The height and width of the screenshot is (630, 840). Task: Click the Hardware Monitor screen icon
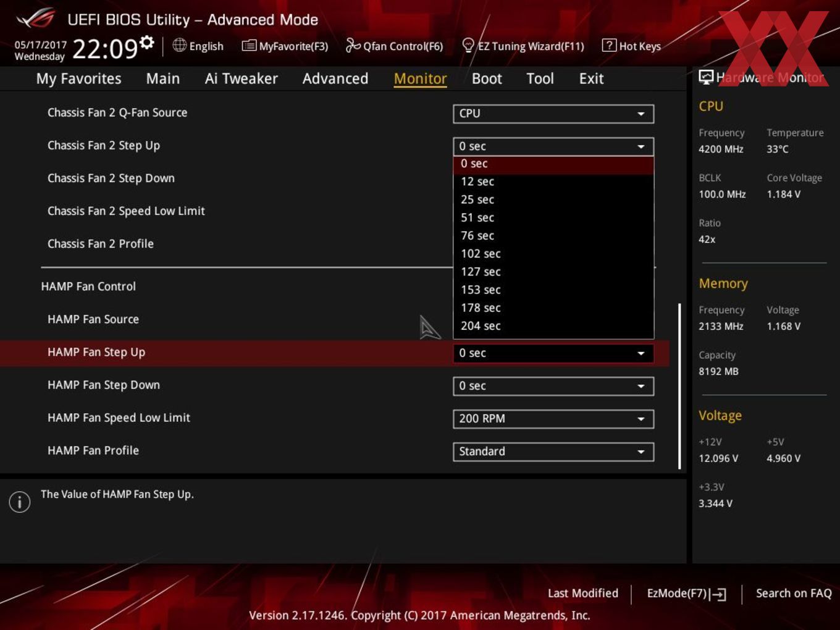point(706,77)
